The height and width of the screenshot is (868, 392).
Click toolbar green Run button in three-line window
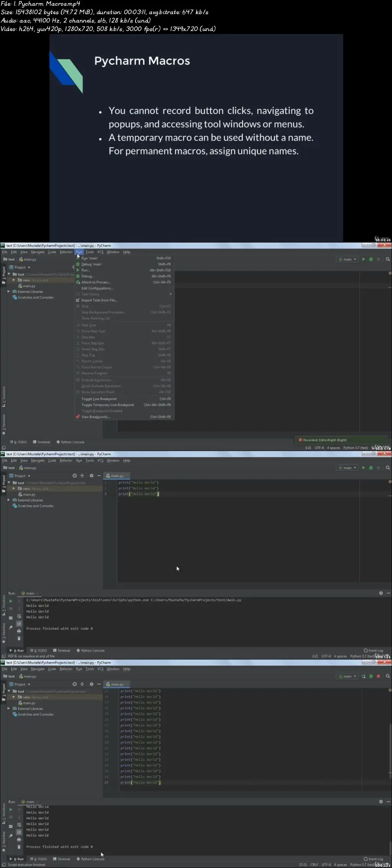point(363,468)
